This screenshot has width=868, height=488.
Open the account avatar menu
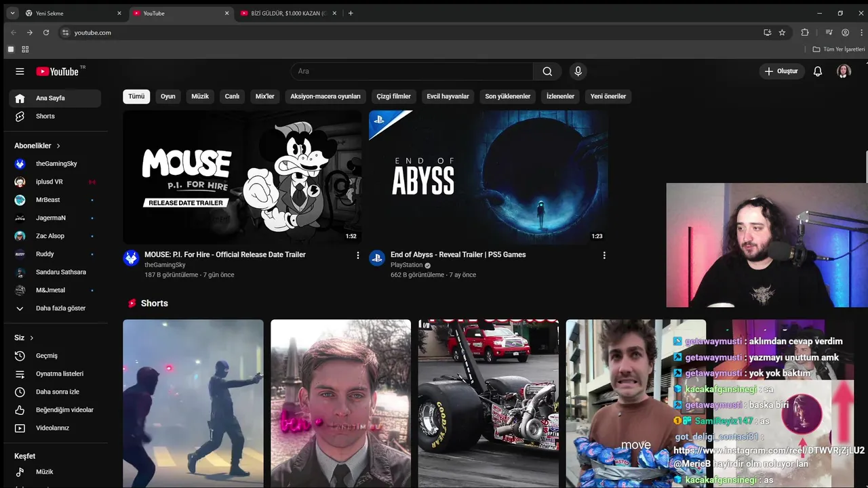(x=844, y=71)
